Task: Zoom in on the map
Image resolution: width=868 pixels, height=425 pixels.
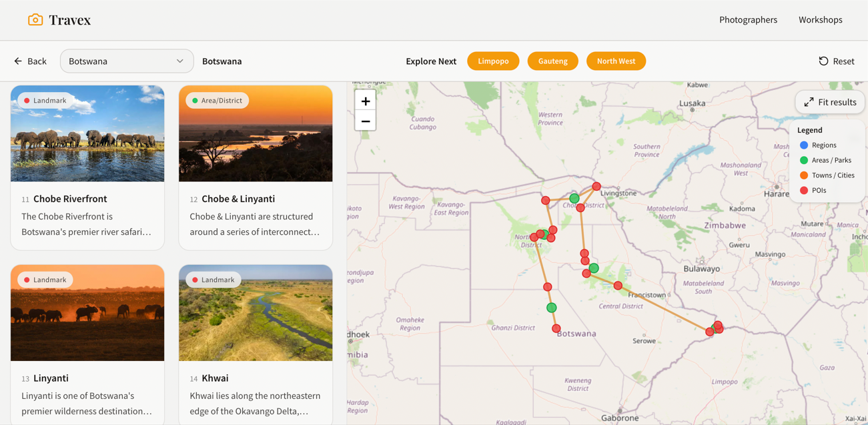Action: click(366, 101)
